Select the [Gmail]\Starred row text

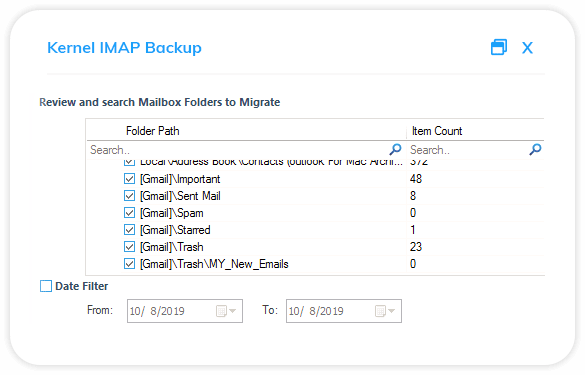point(175,230)
